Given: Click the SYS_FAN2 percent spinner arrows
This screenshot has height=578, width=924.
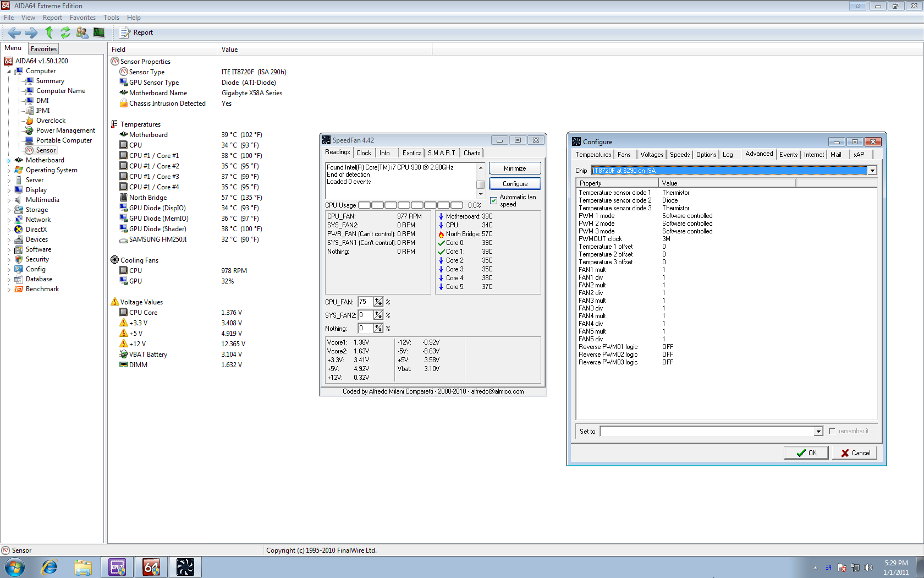Looking at the screenshot, I should pyautogui.click(x=378, y=315).
